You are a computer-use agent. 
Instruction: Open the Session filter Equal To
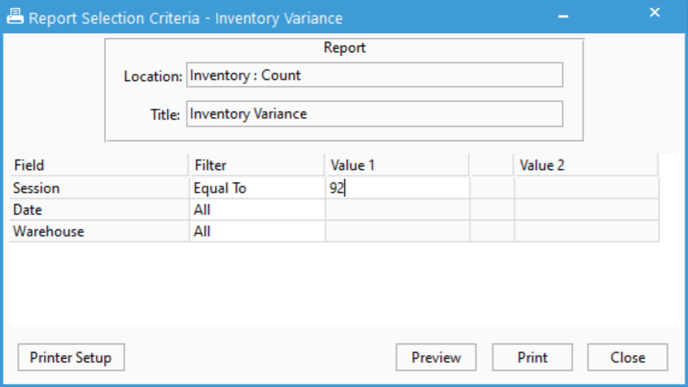257,188
